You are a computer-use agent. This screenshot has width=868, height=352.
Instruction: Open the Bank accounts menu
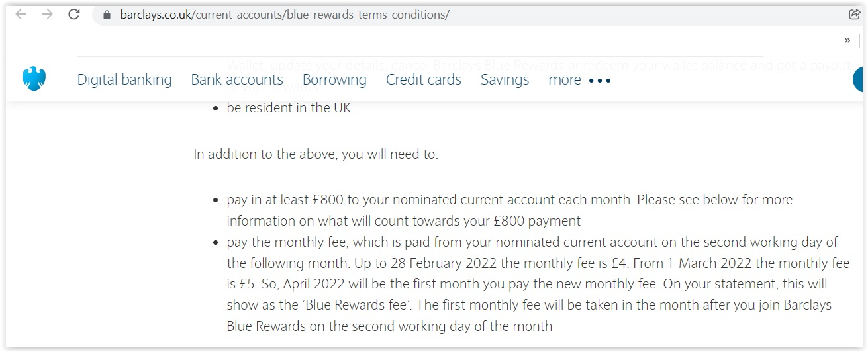point(237,80)
